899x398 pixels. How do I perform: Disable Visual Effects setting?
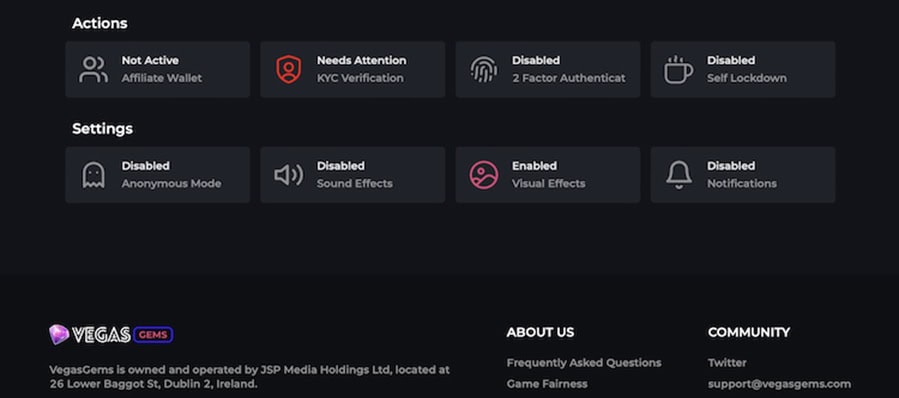[548, 175]
